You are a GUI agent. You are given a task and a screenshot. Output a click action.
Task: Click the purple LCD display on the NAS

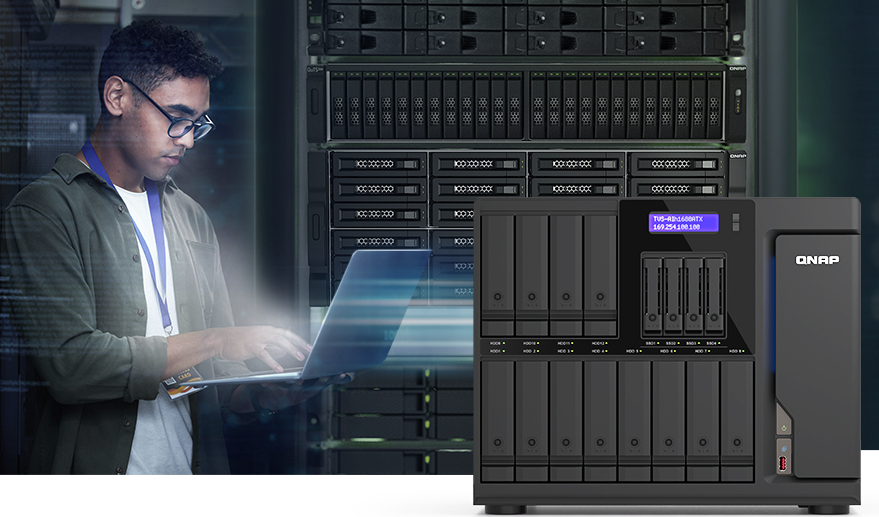tap(683, 223)
